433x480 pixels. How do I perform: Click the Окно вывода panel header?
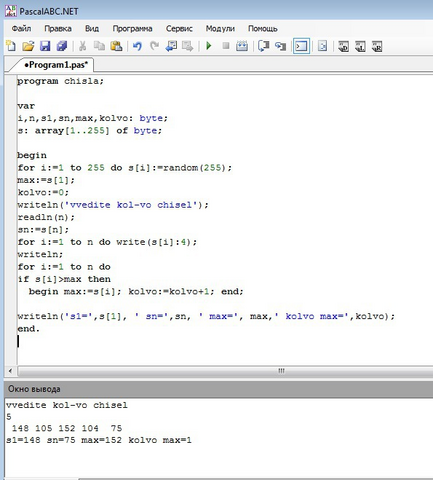click(218, 389)
